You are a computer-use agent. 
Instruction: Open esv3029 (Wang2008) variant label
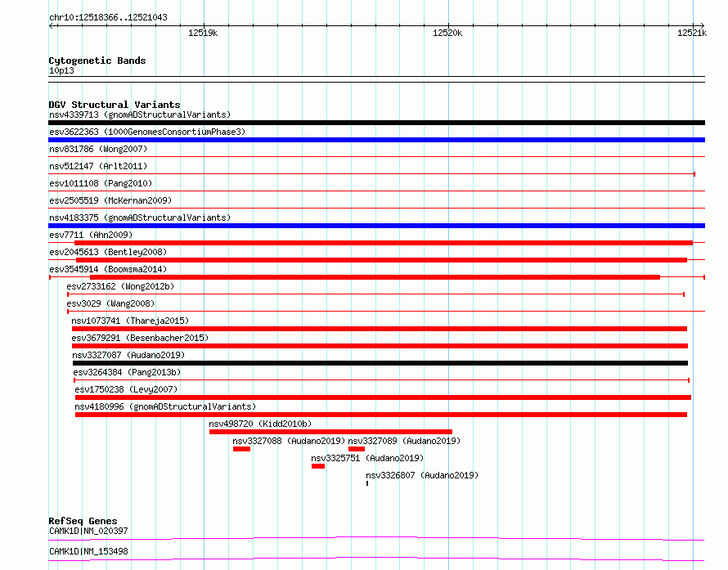tap(110, 303)
